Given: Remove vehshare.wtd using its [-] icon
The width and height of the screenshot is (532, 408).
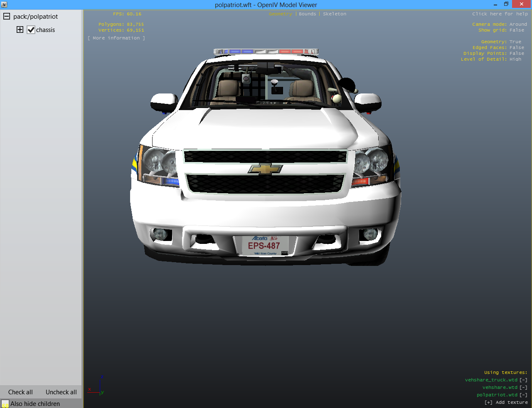Looking at the screenshot, I should [523, 388].
